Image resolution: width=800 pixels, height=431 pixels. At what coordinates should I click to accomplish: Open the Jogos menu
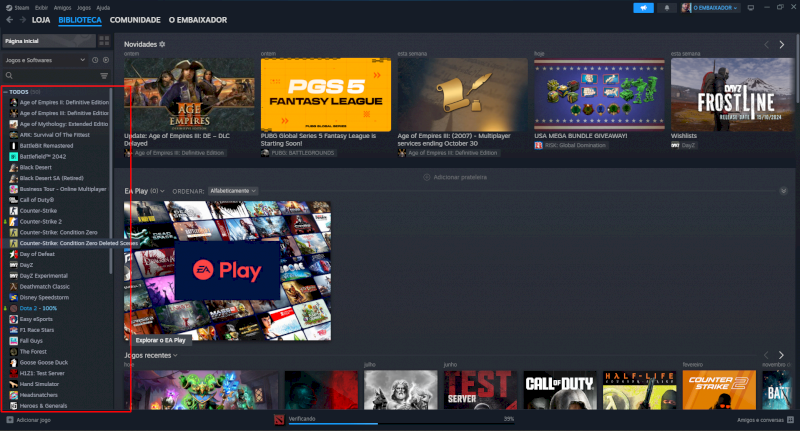coord(84,8)
